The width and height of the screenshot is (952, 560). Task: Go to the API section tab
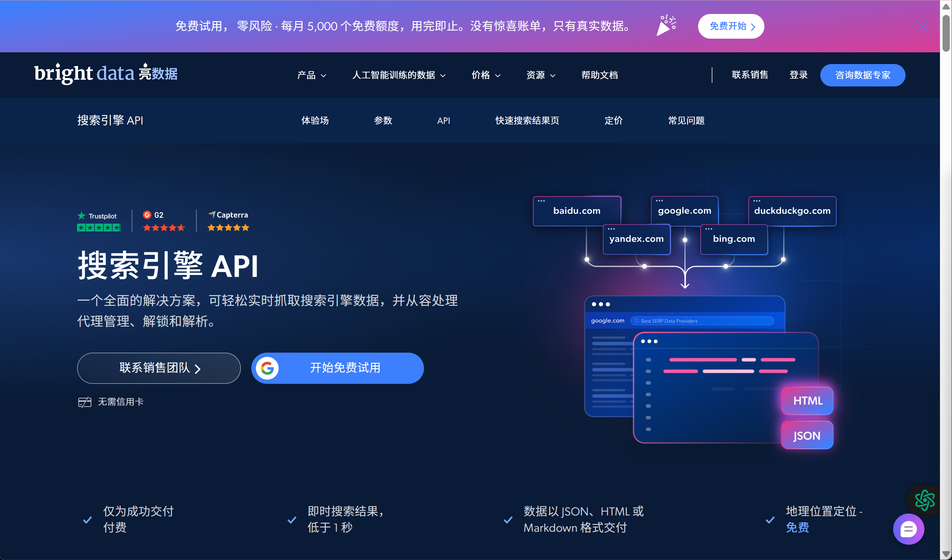[443, 121]
